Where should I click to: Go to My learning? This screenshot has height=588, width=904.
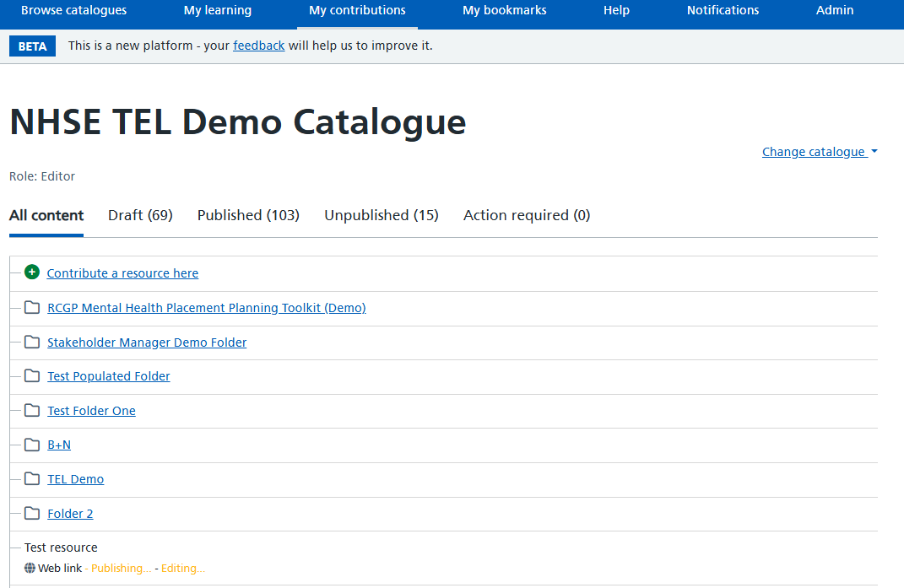(x=218, y=10)
